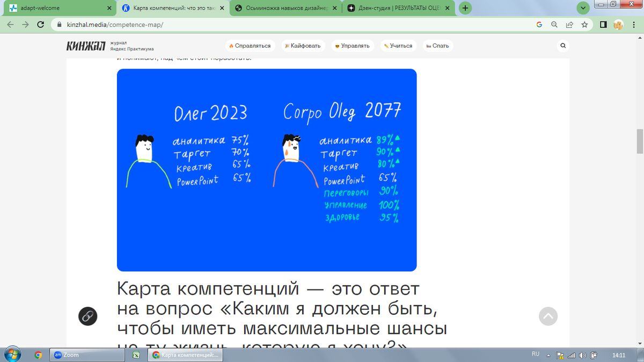Viewport: 644px width, 362px height.
Task: Click the network signal tray icon
Action: [x=572, y=355]
